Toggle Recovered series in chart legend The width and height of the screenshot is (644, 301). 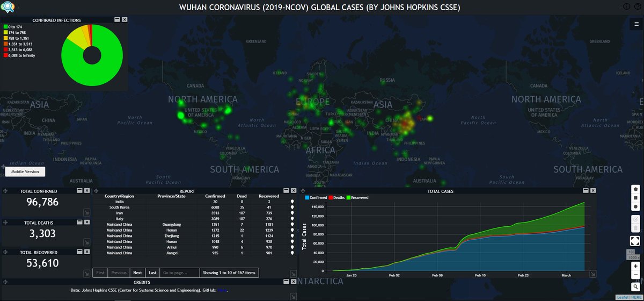(x=358, y=198)
